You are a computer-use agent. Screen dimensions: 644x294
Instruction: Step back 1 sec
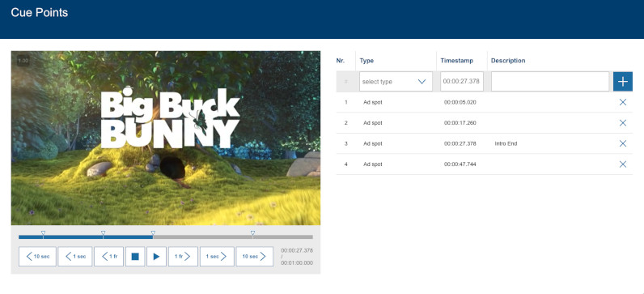[x=75, y=257]
